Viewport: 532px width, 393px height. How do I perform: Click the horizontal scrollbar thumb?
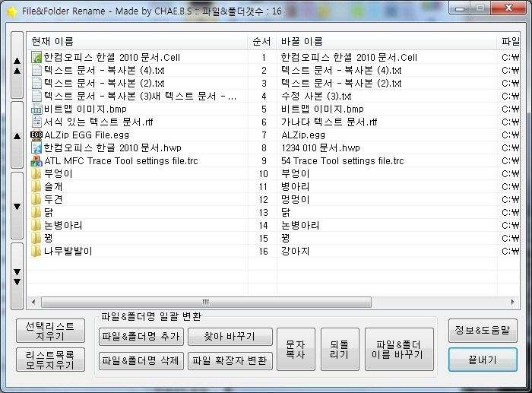pyautogui.click(x=206, y=302)
